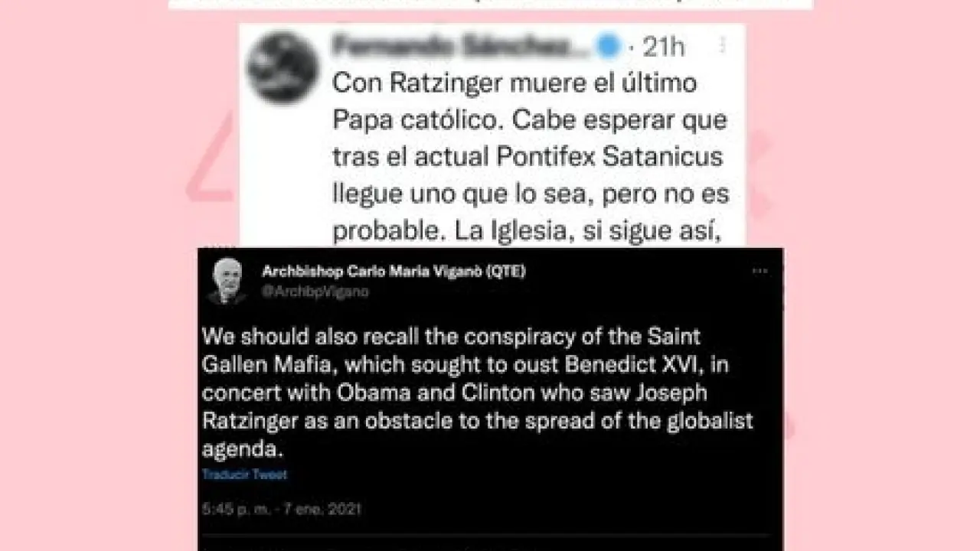Viewport: 980px width, 551px height.
Task: Click the @ArchbpVigano handle
Action: tap(315, 292)
